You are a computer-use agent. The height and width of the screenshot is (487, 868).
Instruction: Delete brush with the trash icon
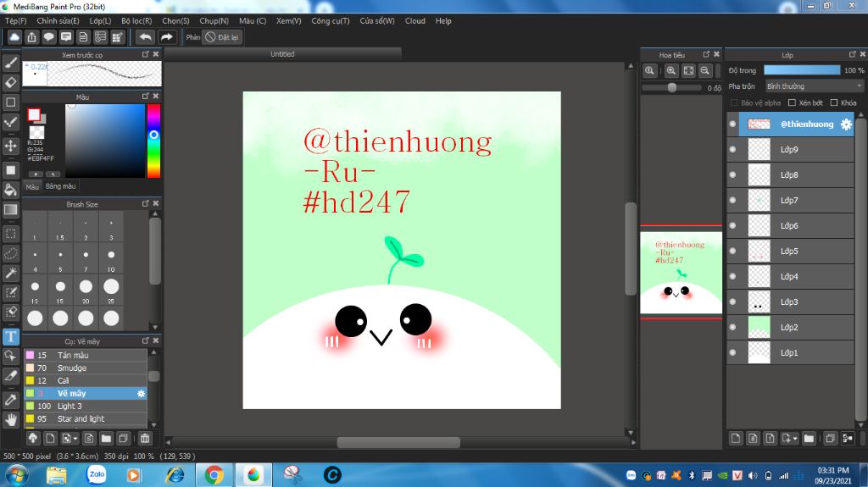click(144, 439)
